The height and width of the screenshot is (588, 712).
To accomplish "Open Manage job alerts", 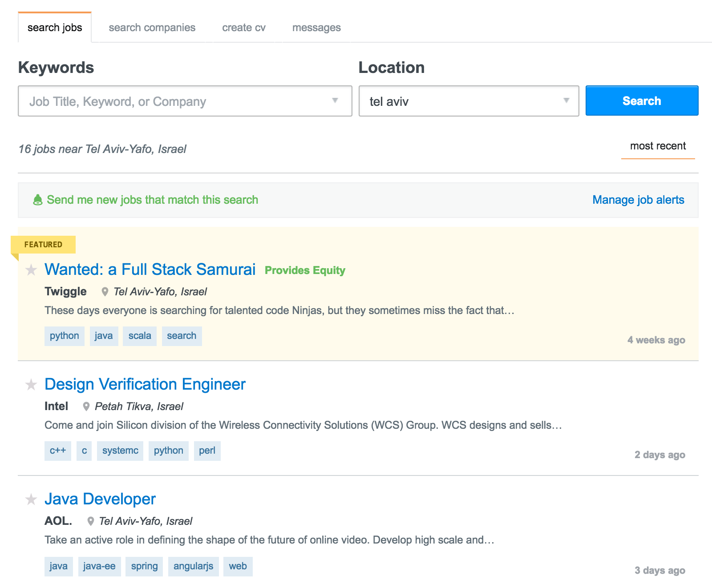I will pyautogui.click(x=638, y=200).
